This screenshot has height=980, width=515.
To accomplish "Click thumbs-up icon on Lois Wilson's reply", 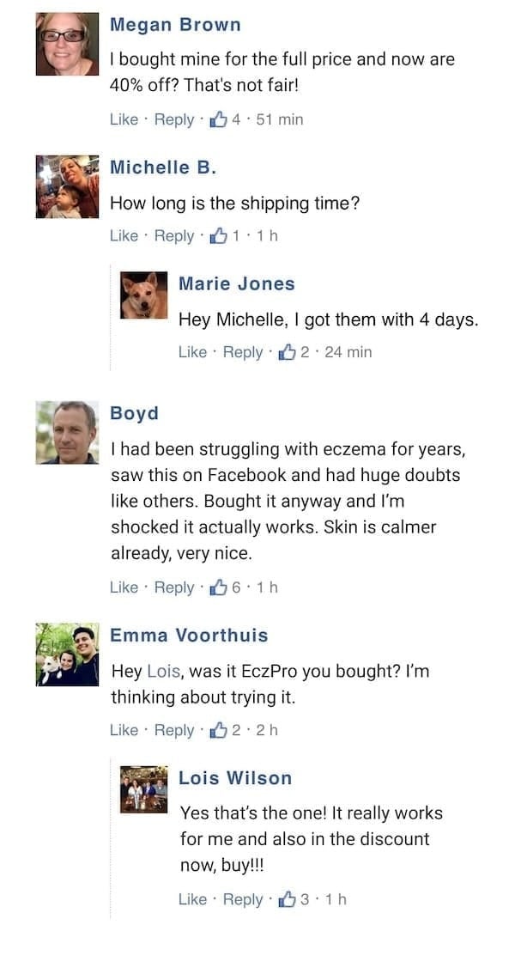I will (x=288, y=899).
